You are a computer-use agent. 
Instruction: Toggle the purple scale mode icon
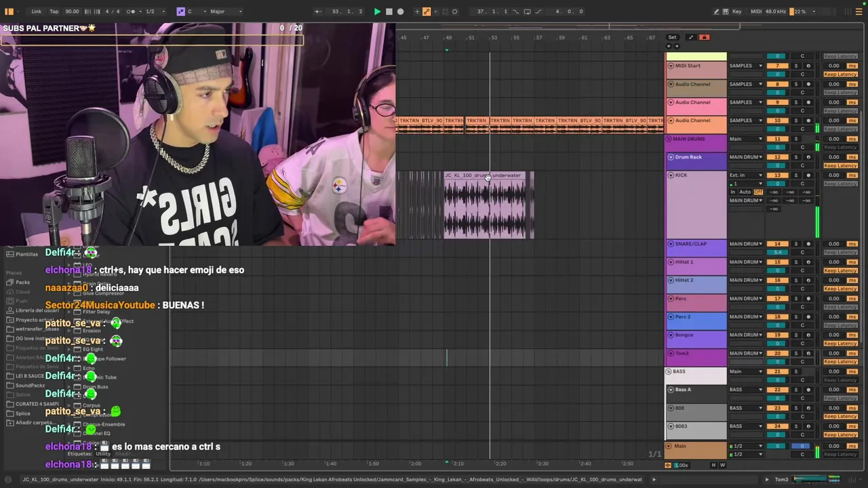(180, 12)
